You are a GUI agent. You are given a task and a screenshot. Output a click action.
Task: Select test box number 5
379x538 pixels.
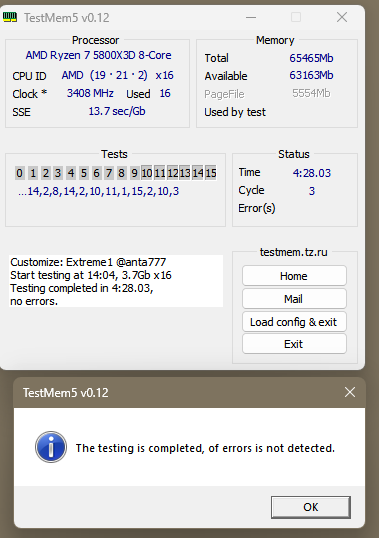[x=83, y=173]
